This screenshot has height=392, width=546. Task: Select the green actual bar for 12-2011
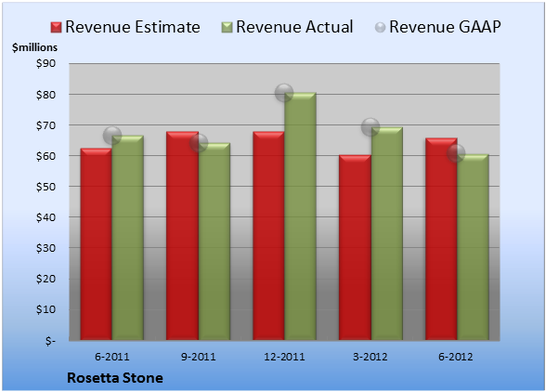tap(300, 216)
